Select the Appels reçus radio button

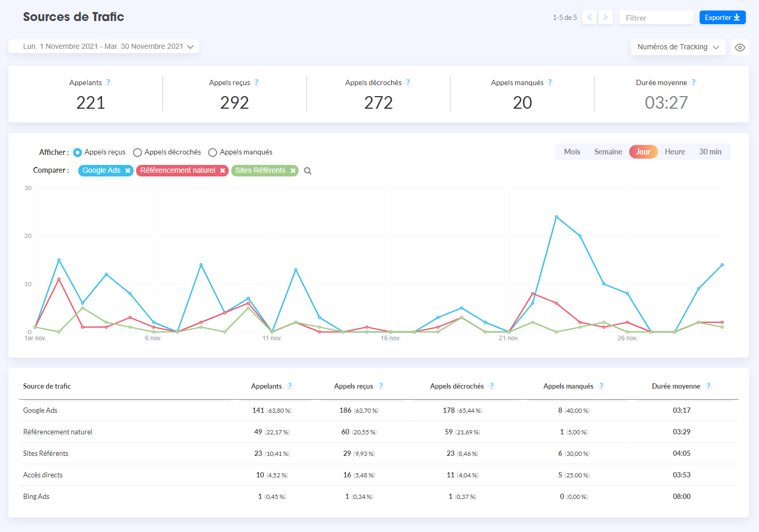click(x=77, y=152)
